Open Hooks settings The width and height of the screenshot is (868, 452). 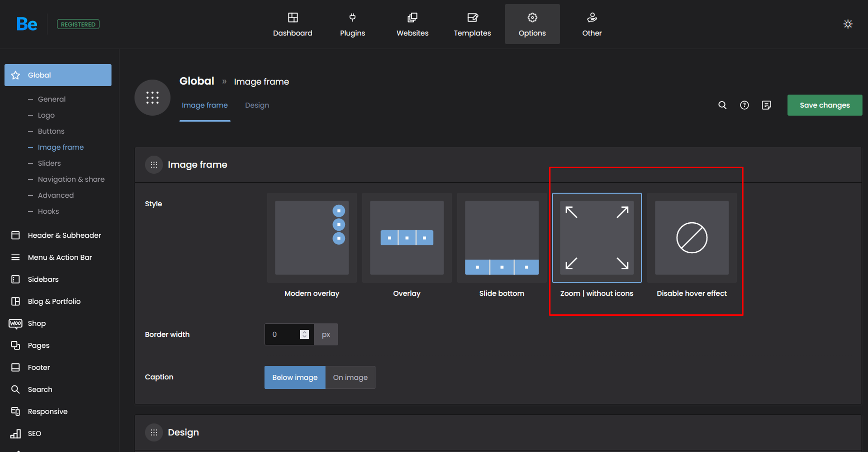48,211
